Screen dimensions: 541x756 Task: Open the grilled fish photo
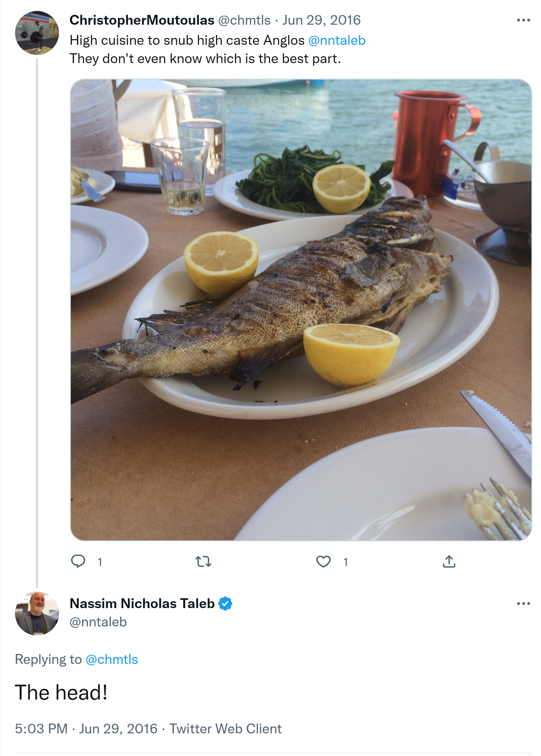[301, 310]
